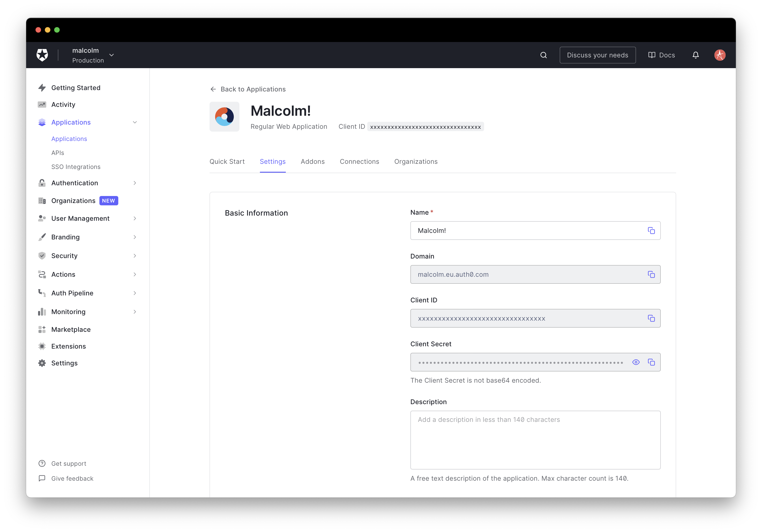Expand the Authentication sidebar section

tap(135, 183)
